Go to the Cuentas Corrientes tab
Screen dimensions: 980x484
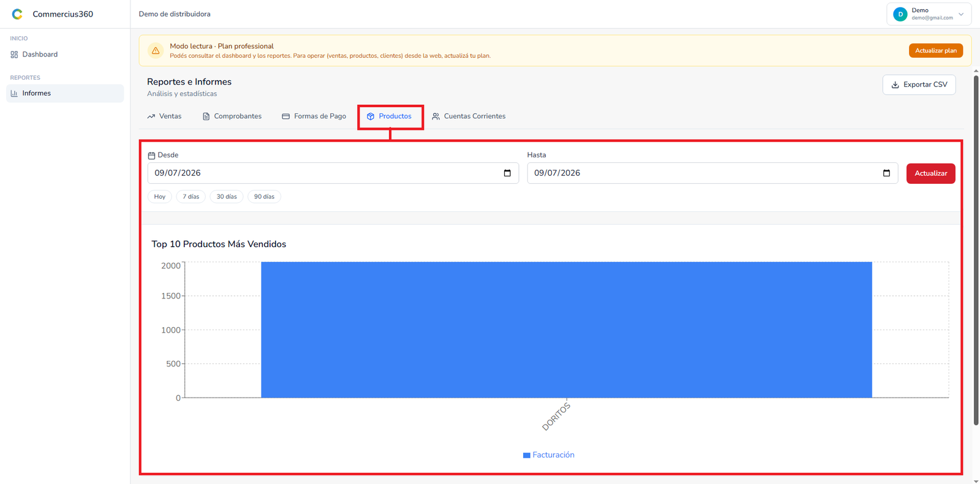[469, 116]
